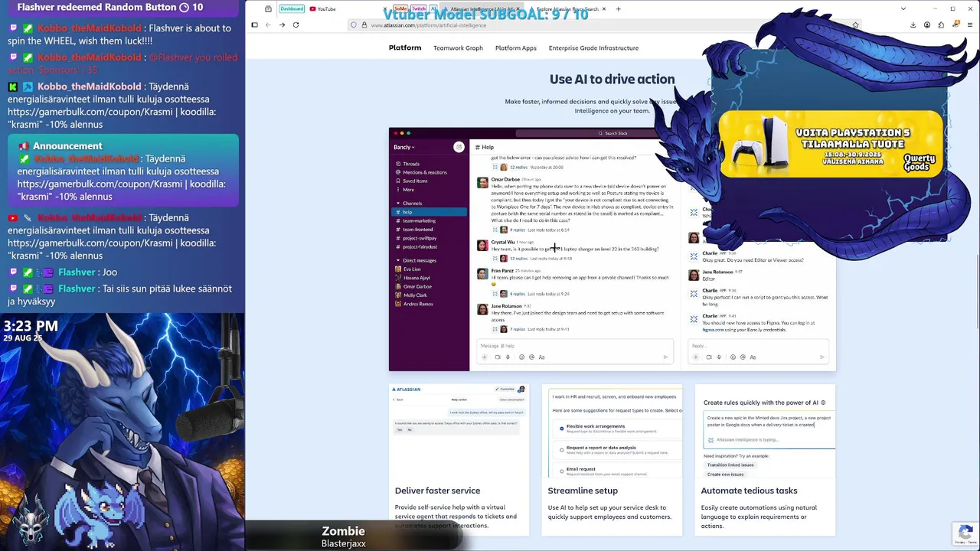This screenshot has width=980, height=551.
Task: Click the Create new issues suggestion
Action: (725, 474)
